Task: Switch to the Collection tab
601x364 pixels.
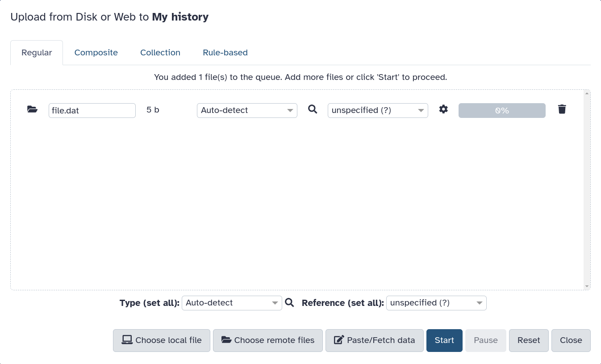Action: coord(160,53)
